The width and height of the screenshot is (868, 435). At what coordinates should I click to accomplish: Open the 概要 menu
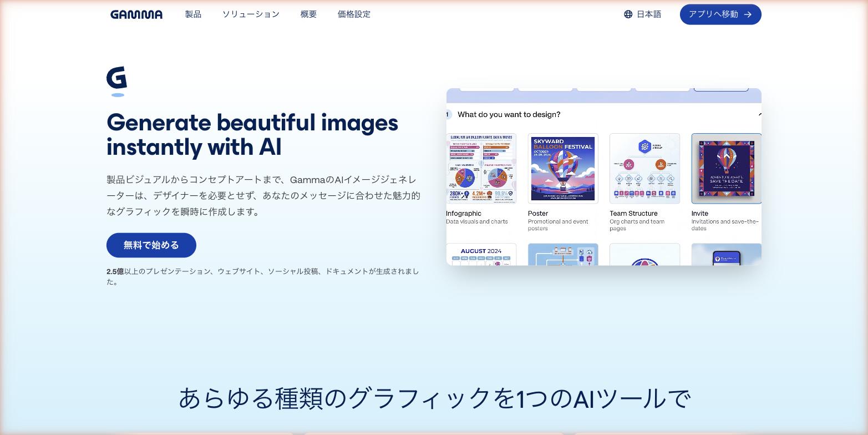pos(308,14)
